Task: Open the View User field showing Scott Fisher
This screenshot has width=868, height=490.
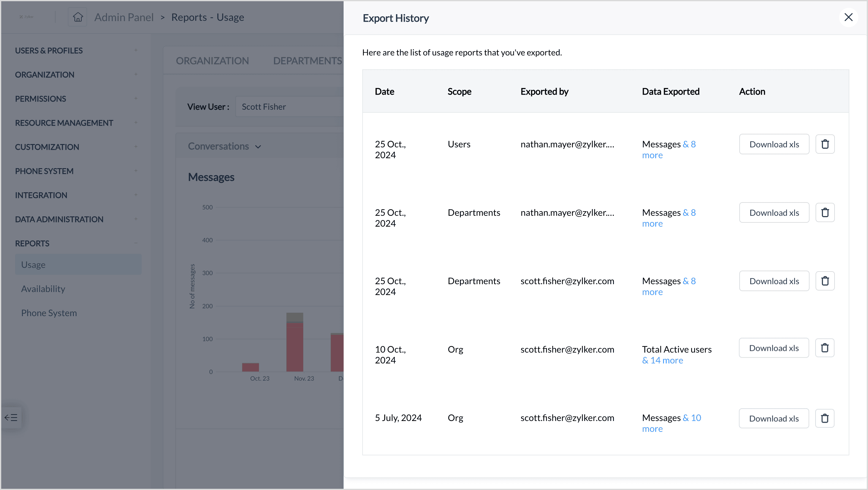Action: point(289,107)
